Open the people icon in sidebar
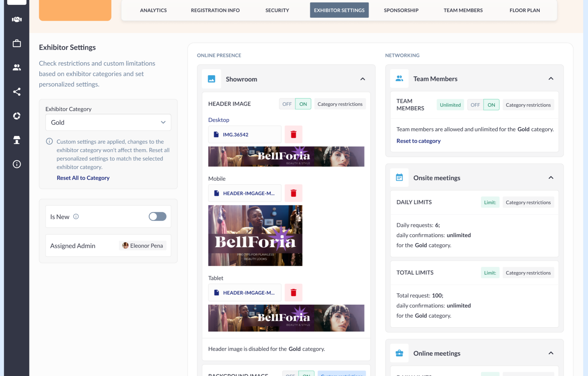This screenshot has width=588, height=376. [x=17, y=68]
